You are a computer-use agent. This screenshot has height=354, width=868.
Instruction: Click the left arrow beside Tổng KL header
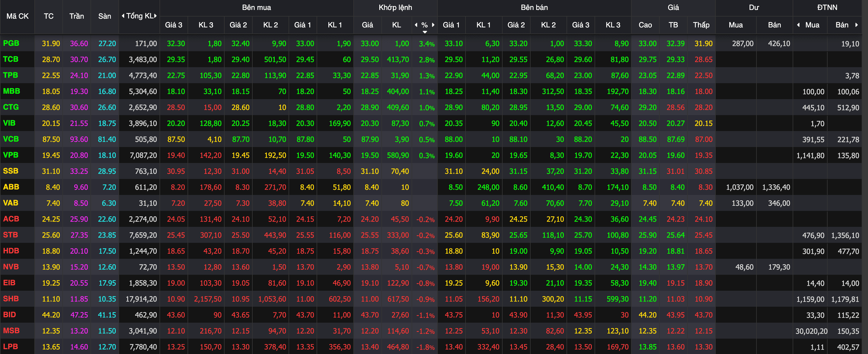coord(123,16)
